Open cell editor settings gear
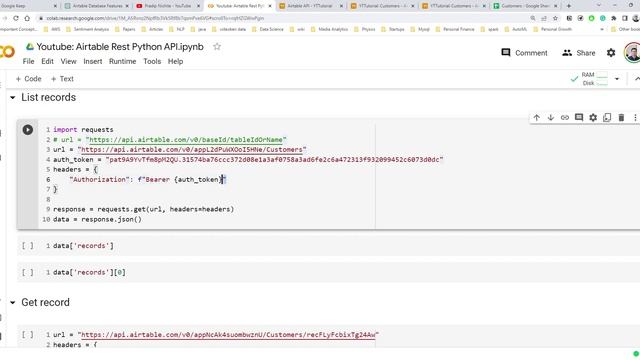This screenshot has height=360, width=640. pos(593,118)
